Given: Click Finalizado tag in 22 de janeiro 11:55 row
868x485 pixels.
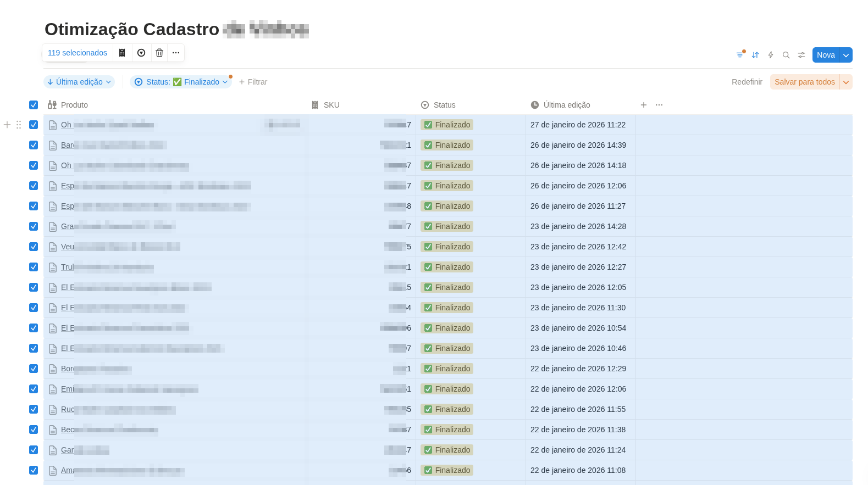Looking at the screenshot, I should point(447,409).
